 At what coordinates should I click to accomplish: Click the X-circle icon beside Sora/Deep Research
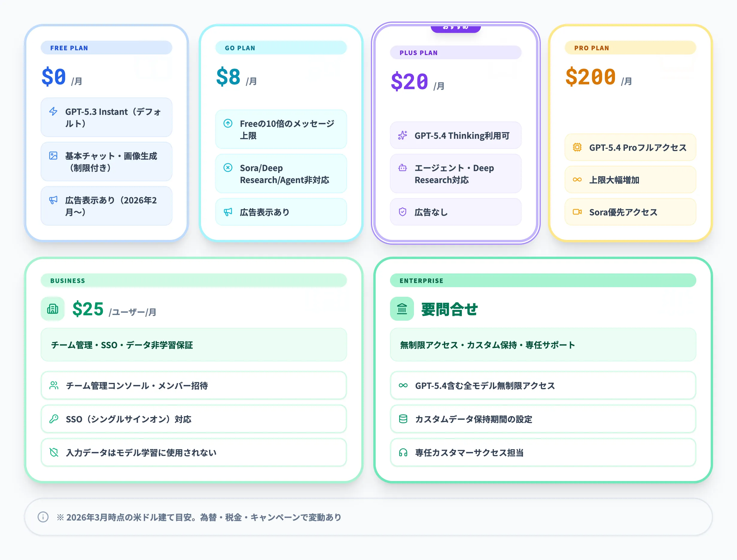(x=228, y=168)
